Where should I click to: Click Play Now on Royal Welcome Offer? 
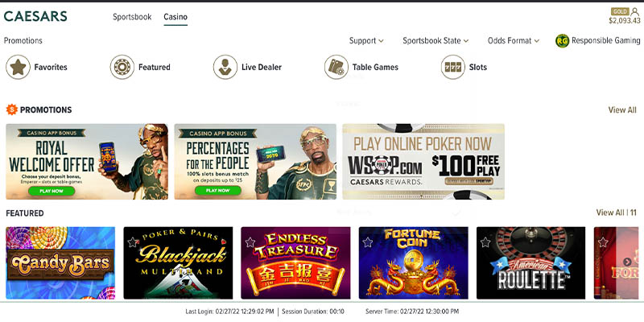(52, 191)
